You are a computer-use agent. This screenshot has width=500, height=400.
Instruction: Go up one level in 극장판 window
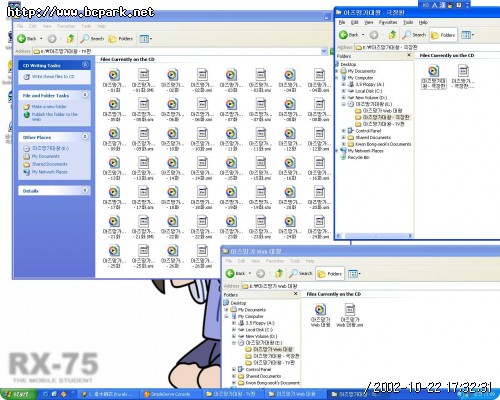[393, 35]
